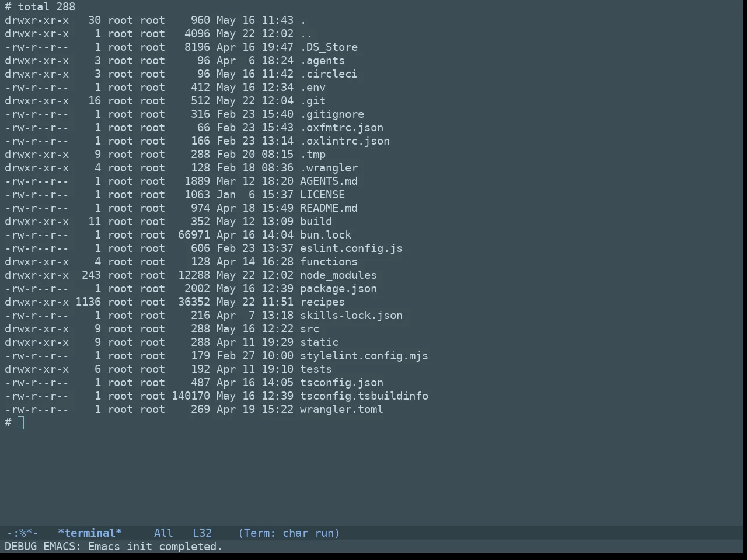Click the *terminal* buffer name in mode line
The width and height of the screenshot is (747, 560).
[90, 533]
